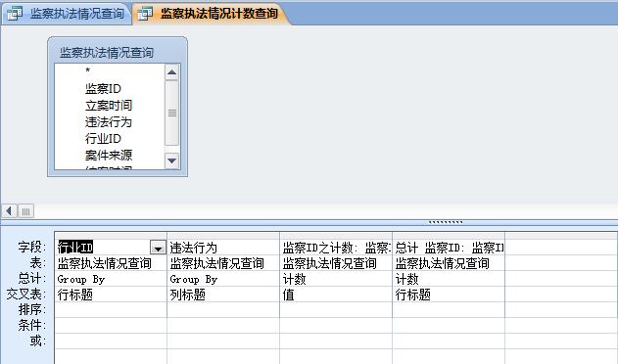
Task: Click 计数 total cell for 监察ID之计数
Action: (x=336, y=279)
